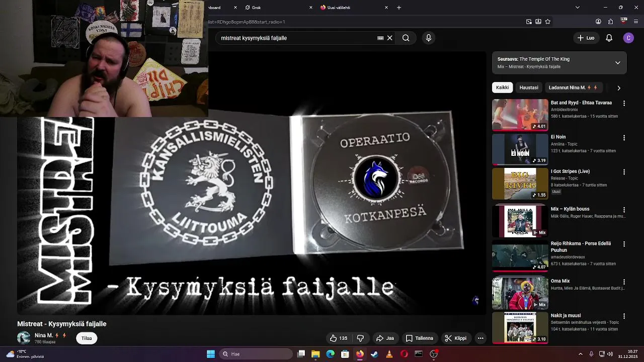Click the Tilaa subscribe button

(87, 338)
